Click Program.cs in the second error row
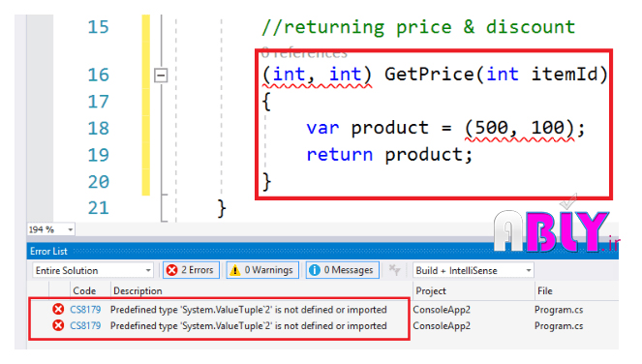This screenshot has height=364, width=642. point(559,326)
